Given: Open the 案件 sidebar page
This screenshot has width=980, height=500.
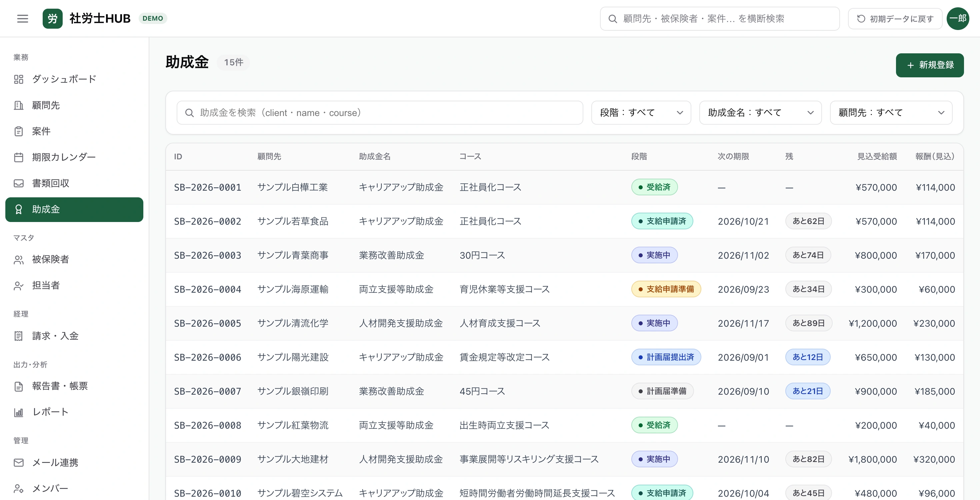Looking at the screenshot, I should pos(74,131).
